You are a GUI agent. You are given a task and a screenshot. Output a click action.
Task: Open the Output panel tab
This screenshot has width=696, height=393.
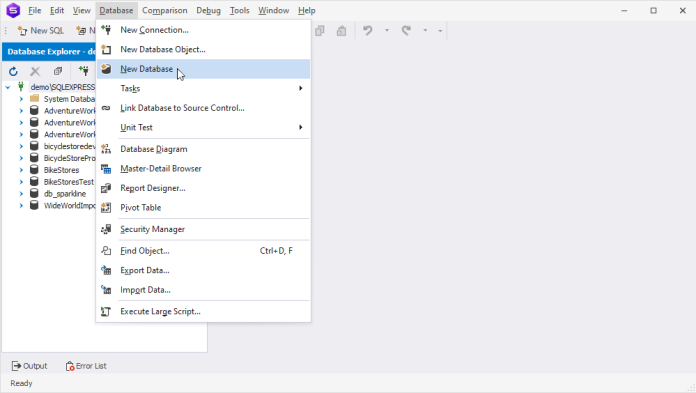click(x=29, y=366)
